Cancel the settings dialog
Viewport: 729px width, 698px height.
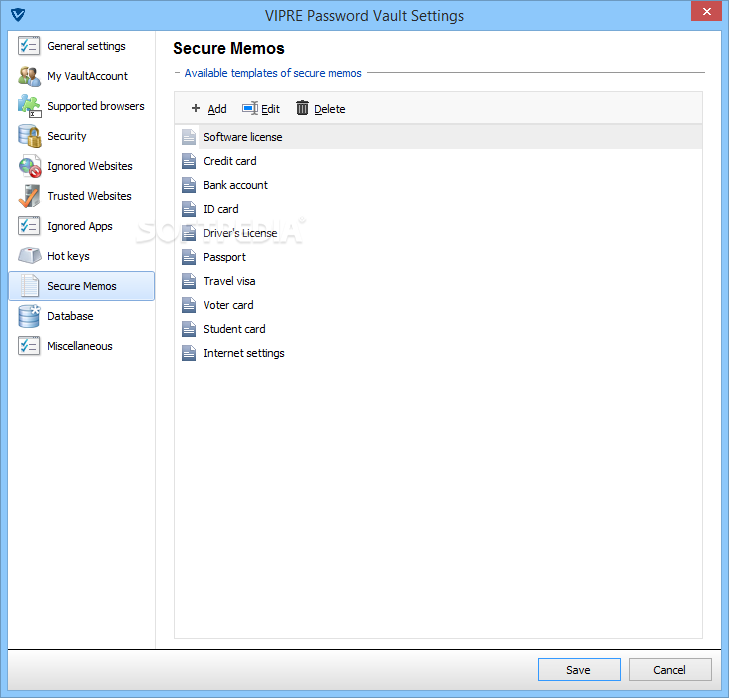[670, 670]
